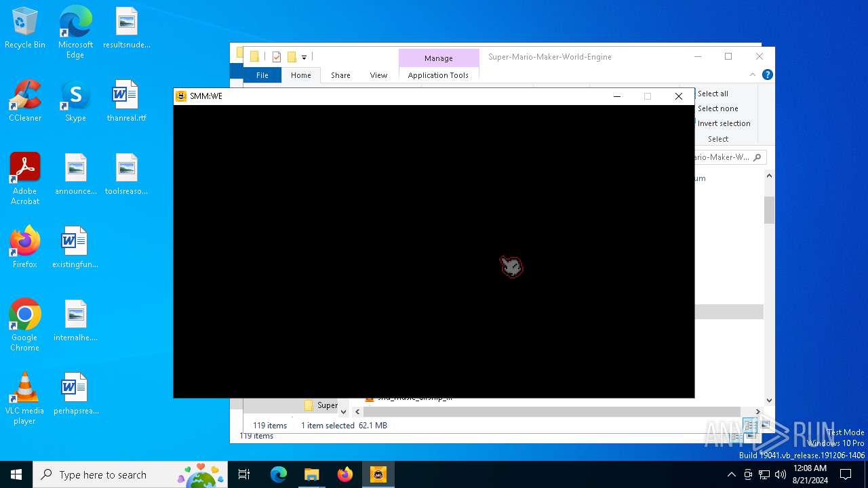Image resolution: width=868 pixels, height=488 pixels.
Task: Click the taskbar clock showing 12:08 AM
Action: pyautogui.click(x=810, y=474)
